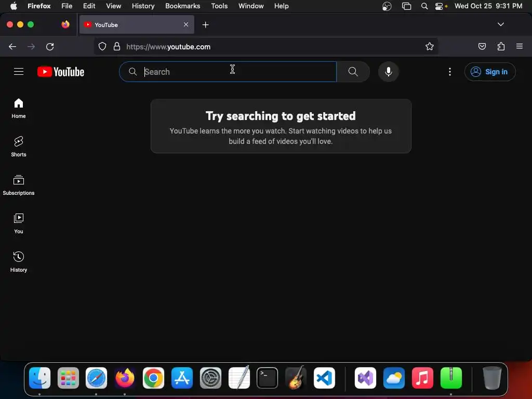Open the YouTube hamburger guide menu
The image size is (532, 399).
click(x=19, y=72)
